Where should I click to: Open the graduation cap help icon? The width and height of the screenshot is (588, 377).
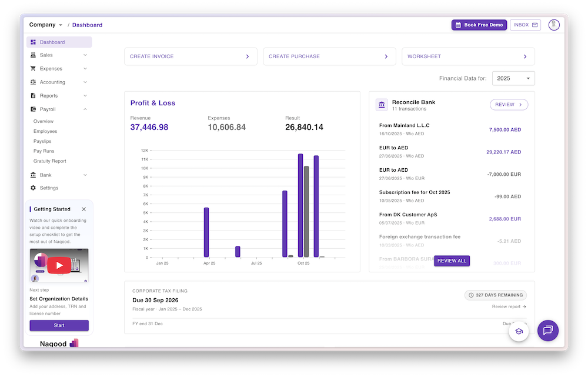[519, 331]
